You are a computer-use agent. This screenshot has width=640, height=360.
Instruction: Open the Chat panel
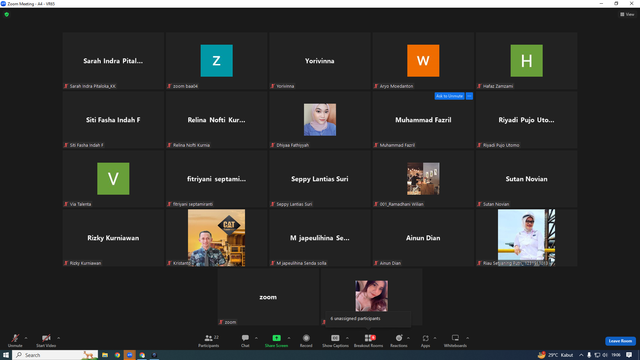tap(245, 340)
